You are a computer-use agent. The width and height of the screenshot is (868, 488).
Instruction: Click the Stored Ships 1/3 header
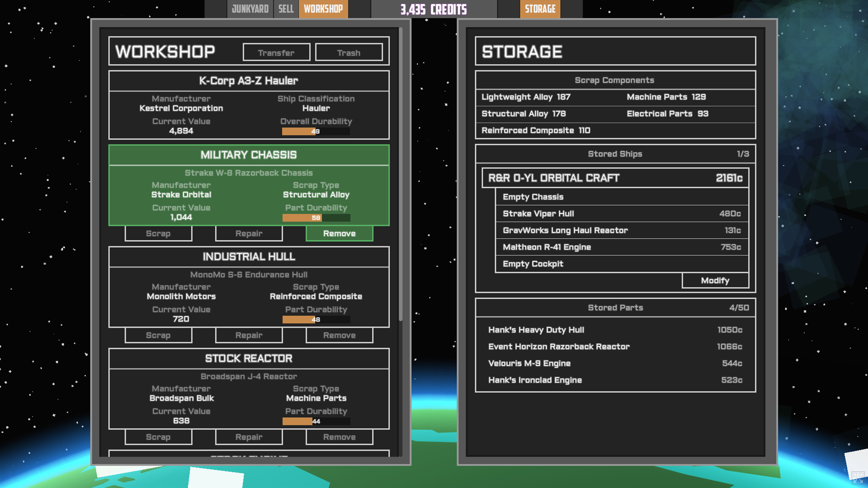[615, 154]
